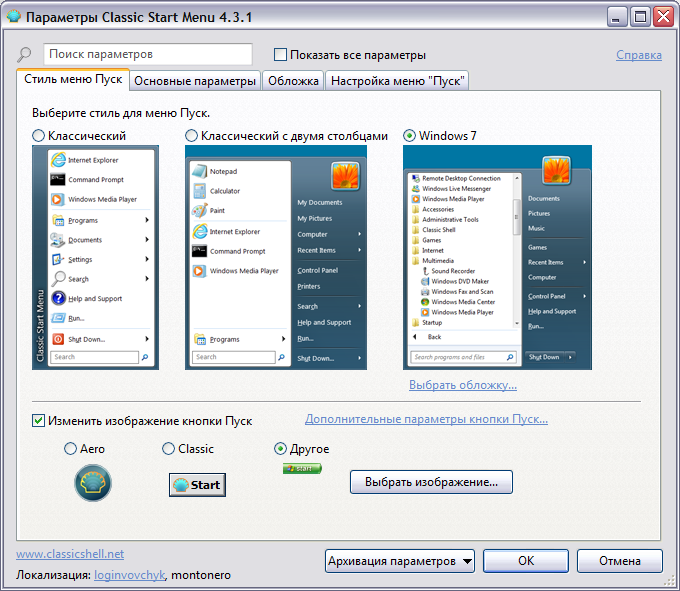Expand Programs submenu arrow in Classic preview
This screenshot has width=680, height=591.
147,220
